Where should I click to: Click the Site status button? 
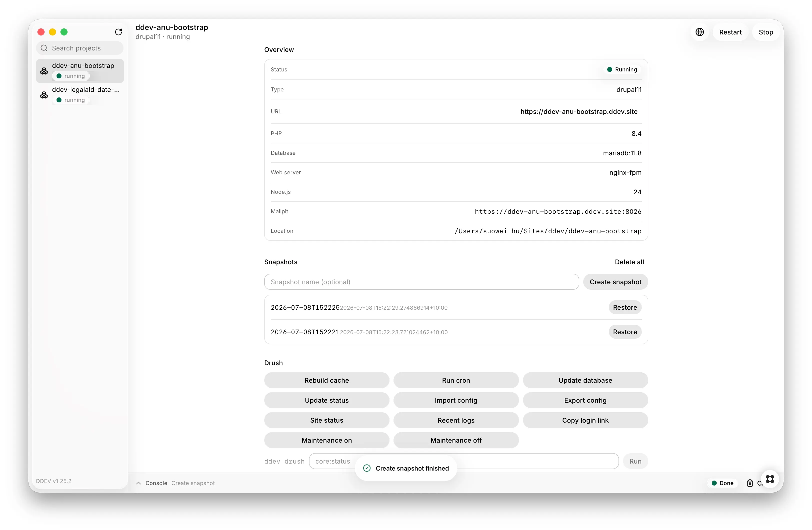coord(326,420)
